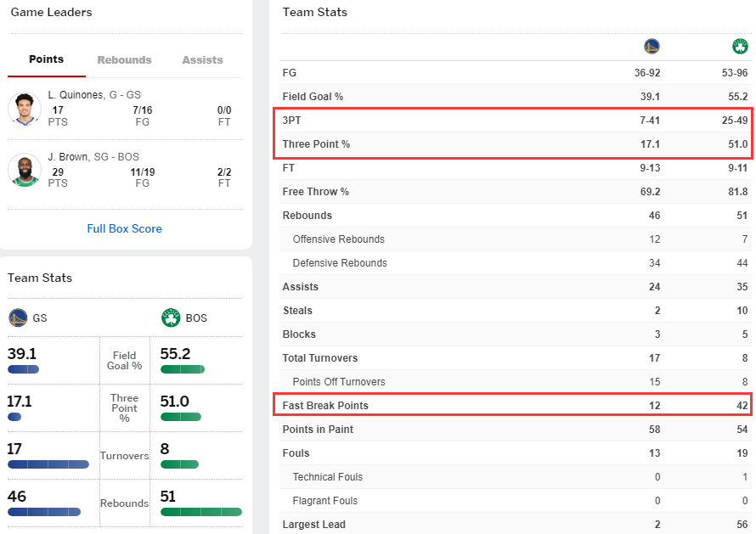The image size is (756, 534).
Task: Click the Warriors logo in the stats table header
Action: 652,47
